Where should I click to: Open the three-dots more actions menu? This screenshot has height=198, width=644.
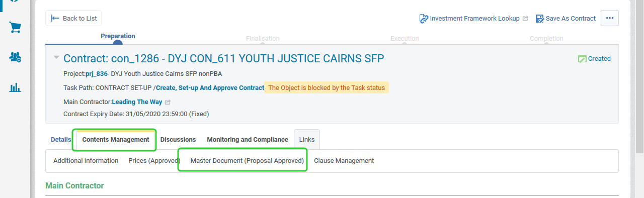(x=610, y=18)
